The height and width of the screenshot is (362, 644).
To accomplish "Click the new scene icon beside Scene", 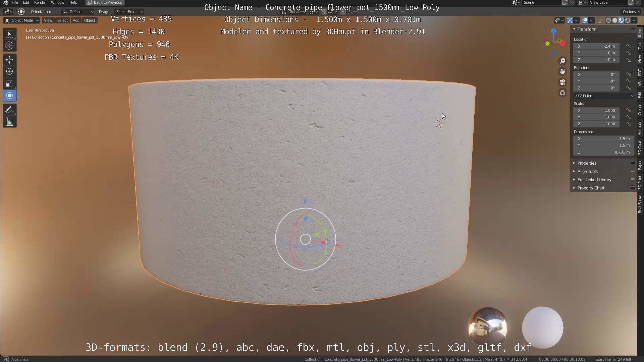I will tap(565, 3).
